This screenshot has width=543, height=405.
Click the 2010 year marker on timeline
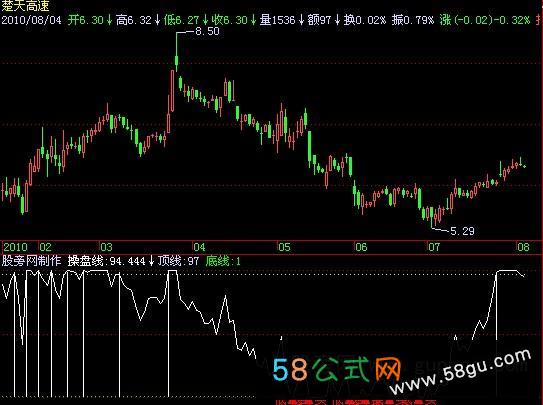[x=16, y=247]
